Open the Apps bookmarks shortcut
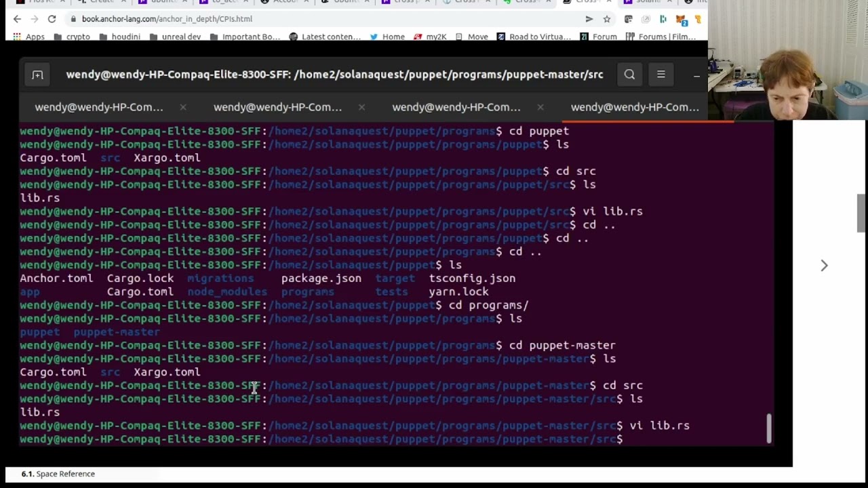The image size is (868, 488). [28, 37]
